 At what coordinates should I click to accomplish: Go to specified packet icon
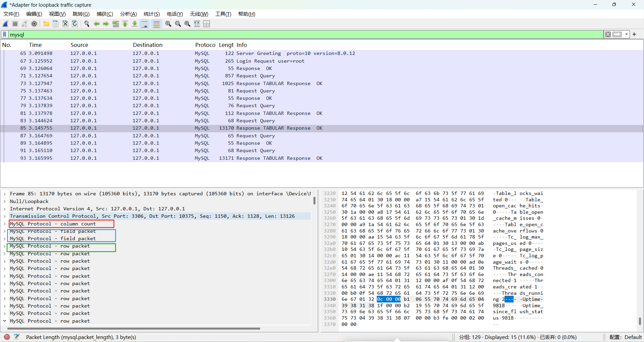116,24
